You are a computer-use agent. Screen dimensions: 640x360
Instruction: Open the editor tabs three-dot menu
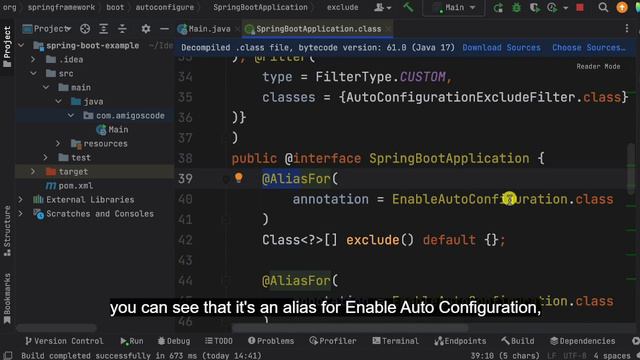[x=627, y=29]
